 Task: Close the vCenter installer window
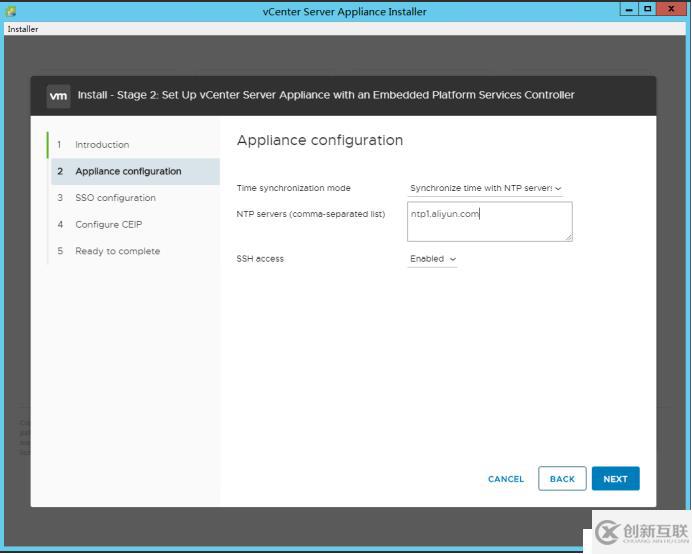(x=671, y=9)
